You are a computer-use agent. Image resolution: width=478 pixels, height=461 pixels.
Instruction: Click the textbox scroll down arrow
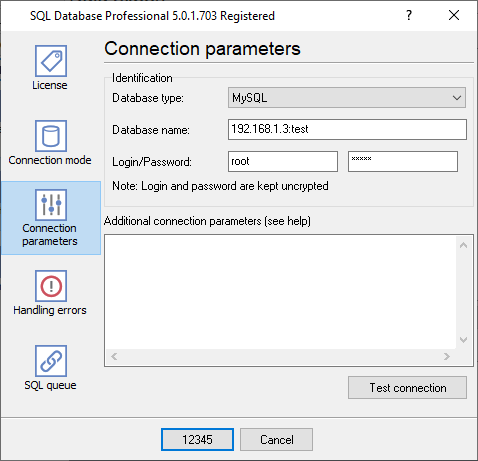point(463,340)
